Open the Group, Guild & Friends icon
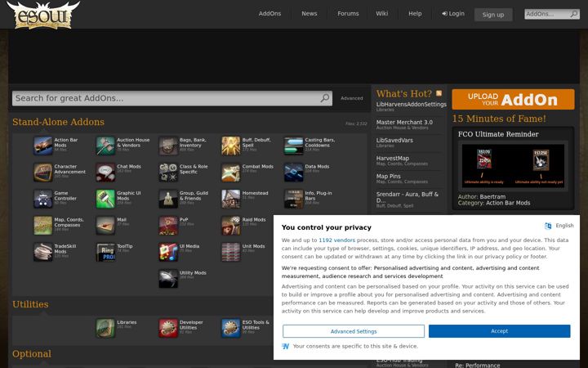This screenshot has width=588, height=368. [168, 199]
